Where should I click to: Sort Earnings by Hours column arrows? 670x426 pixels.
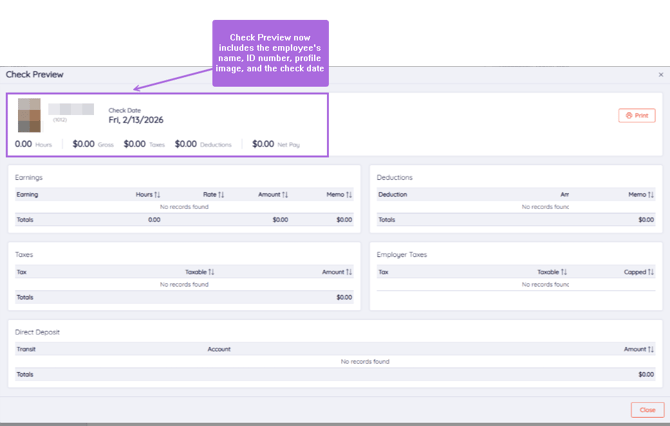(157, 194)
